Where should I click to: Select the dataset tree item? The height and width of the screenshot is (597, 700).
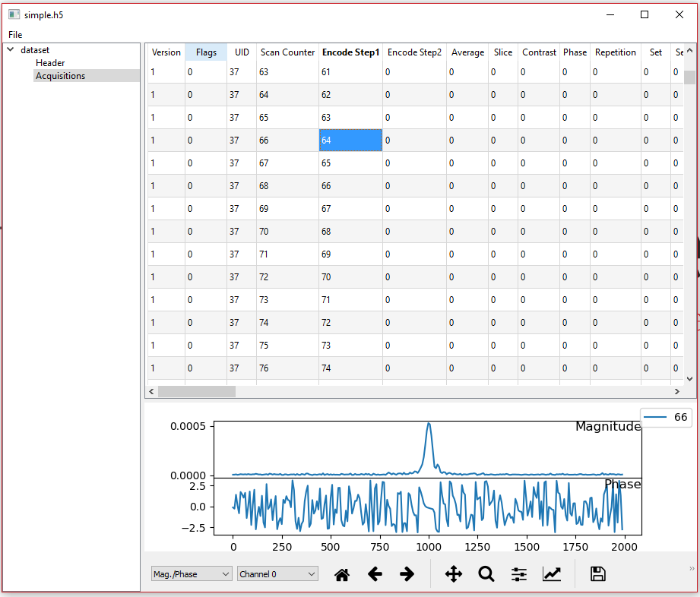(x=35, y=50)
